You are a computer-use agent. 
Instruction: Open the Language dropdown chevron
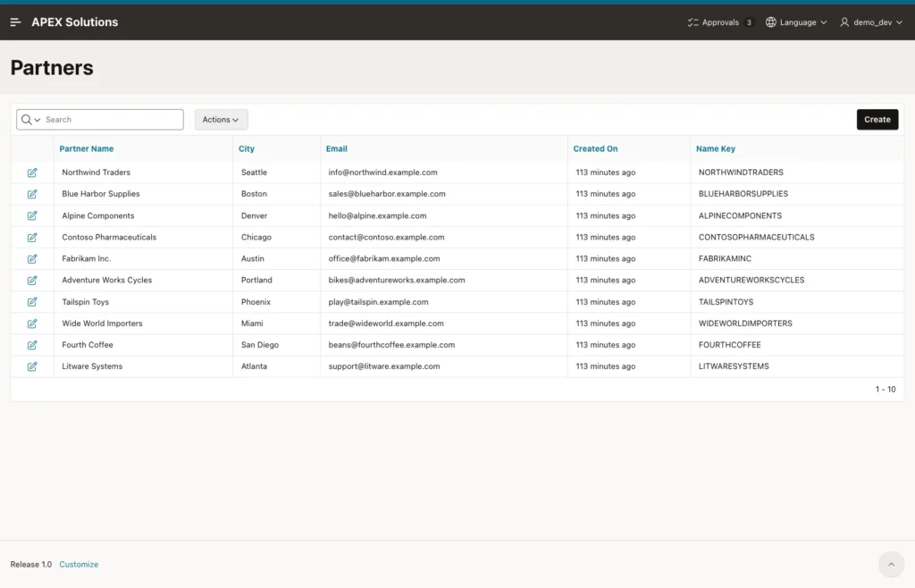tap(823, 22)
